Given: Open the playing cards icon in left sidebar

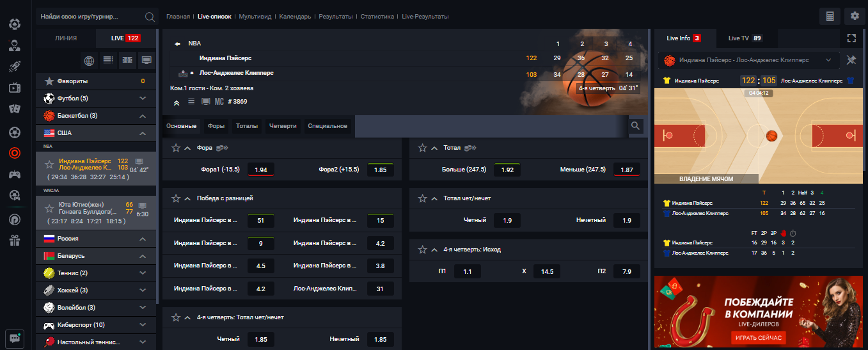Looking at the screenshot, I should point(14,109).
